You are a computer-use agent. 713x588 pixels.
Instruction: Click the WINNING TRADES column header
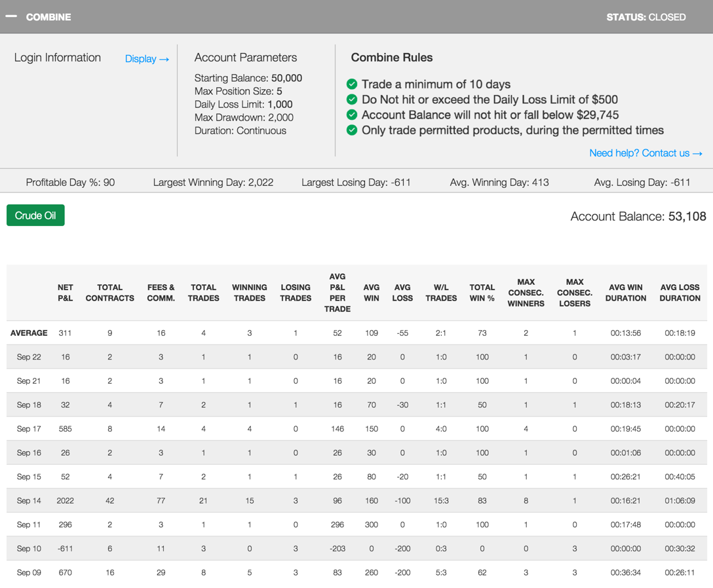(249, 293)
